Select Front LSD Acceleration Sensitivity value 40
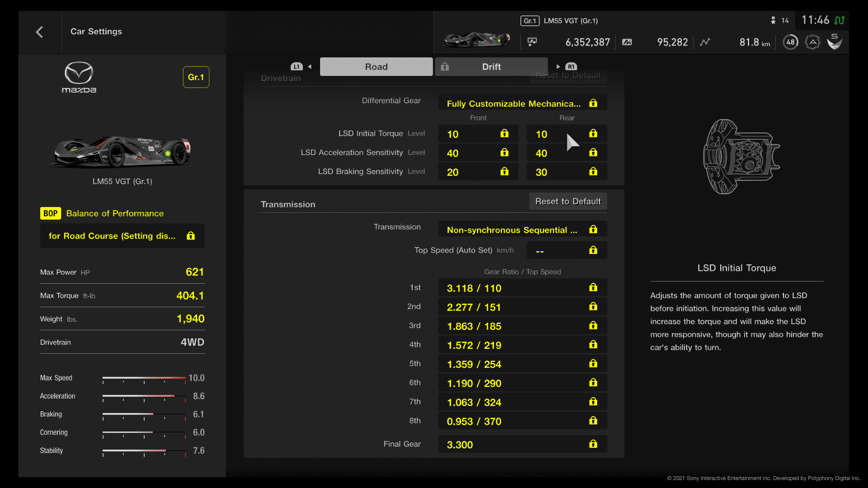 pos(478,153)
